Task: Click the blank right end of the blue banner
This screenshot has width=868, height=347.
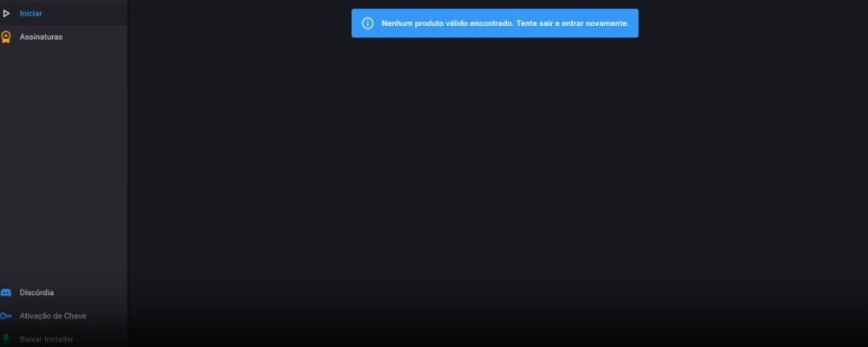Action: [634, 23]
